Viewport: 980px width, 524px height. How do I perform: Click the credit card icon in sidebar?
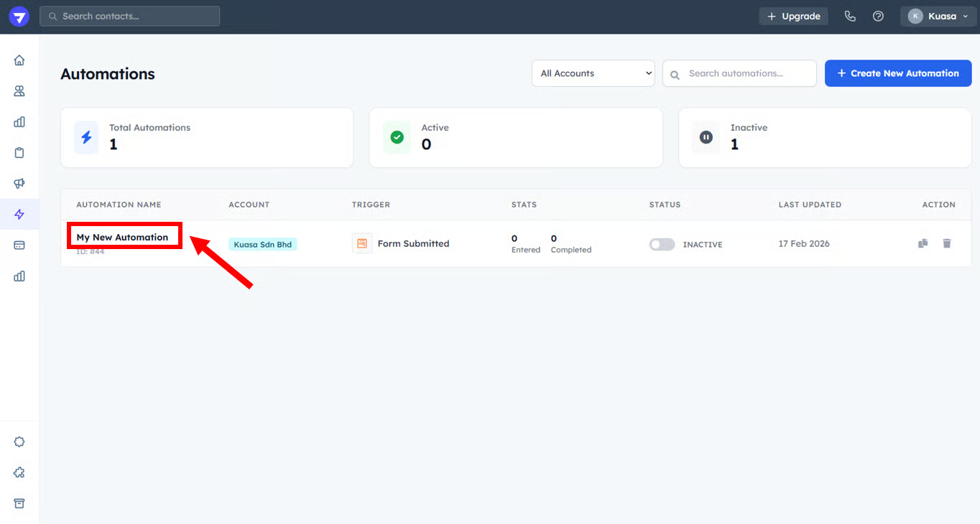tap(19, 245)
